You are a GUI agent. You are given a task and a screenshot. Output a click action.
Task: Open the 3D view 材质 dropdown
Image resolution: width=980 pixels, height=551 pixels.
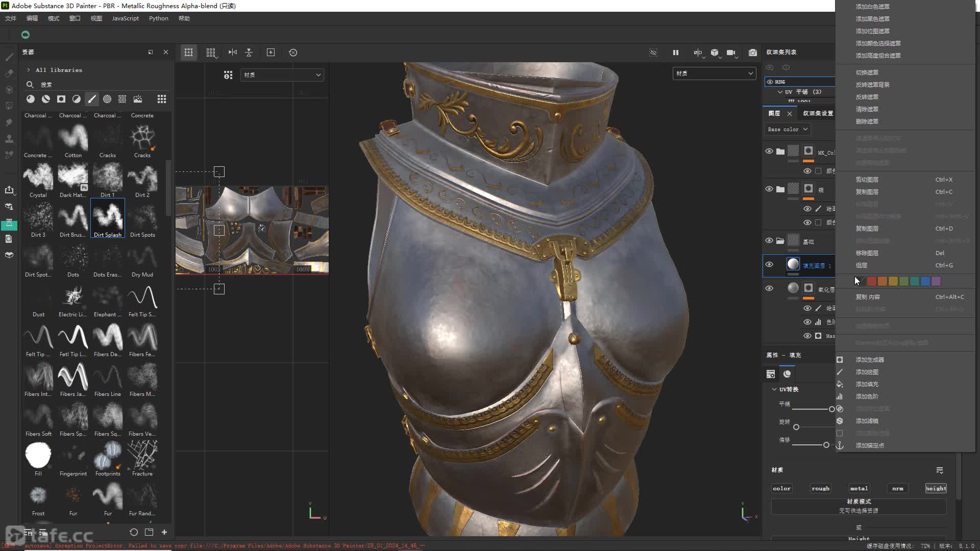tap(714, 73)
